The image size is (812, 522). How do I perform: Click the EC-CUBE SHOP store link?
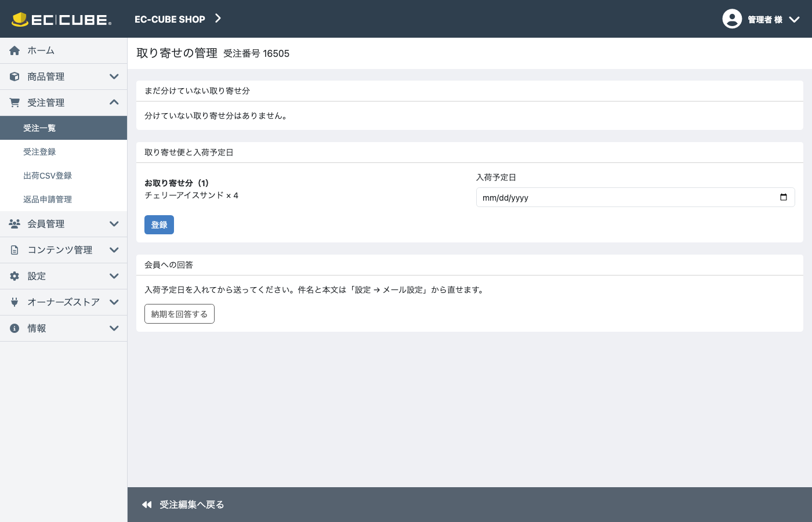click(x=170, y=19)
